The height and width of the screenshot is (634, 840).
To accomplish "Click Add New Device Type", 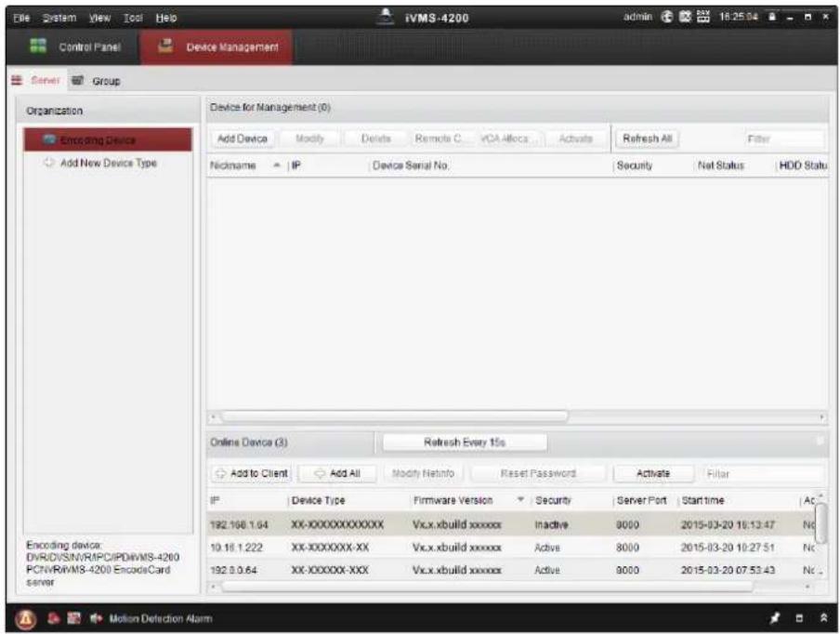I will coord(108,163).
